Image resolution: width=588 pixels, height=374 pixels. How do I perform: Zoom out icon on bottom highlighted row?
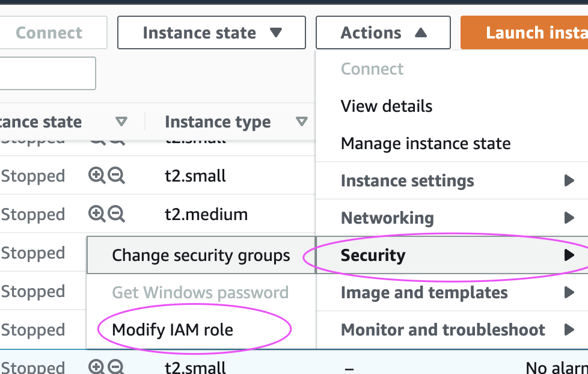[116, 366]
